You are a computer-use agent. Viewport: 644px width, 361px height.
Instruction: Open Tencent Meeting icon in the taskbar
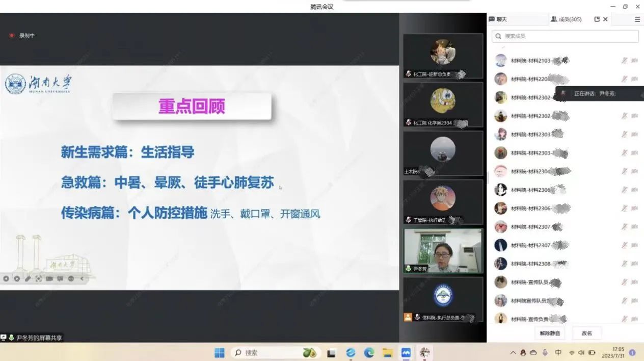tap(406, 352)
